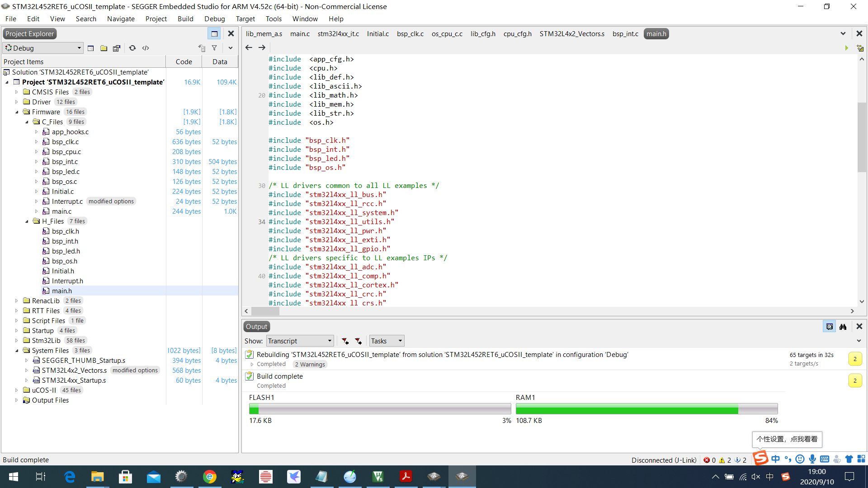Open the Debug menu
The image size is (868, 488).
pyautogui.click(x=214, y=19)
